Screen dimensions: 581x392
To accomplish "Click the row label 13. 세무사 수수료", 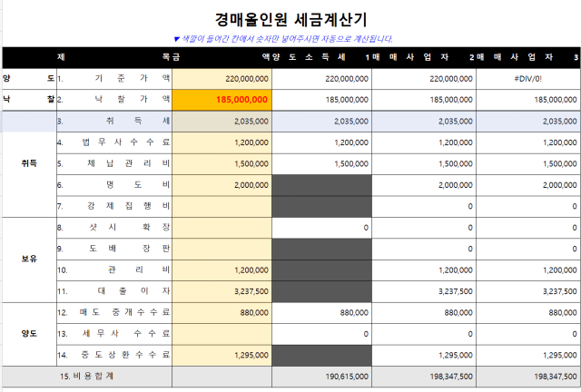I will (114, 334).
